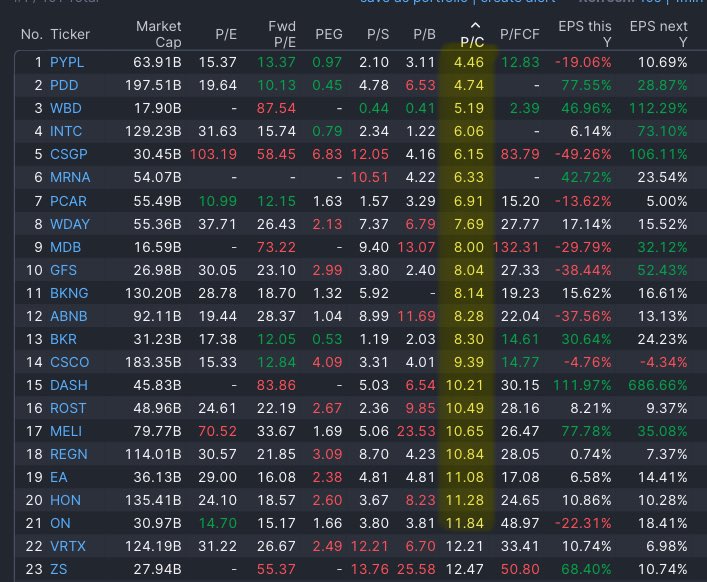
Task: Open PDD ticker link
Action: [64, 85]
